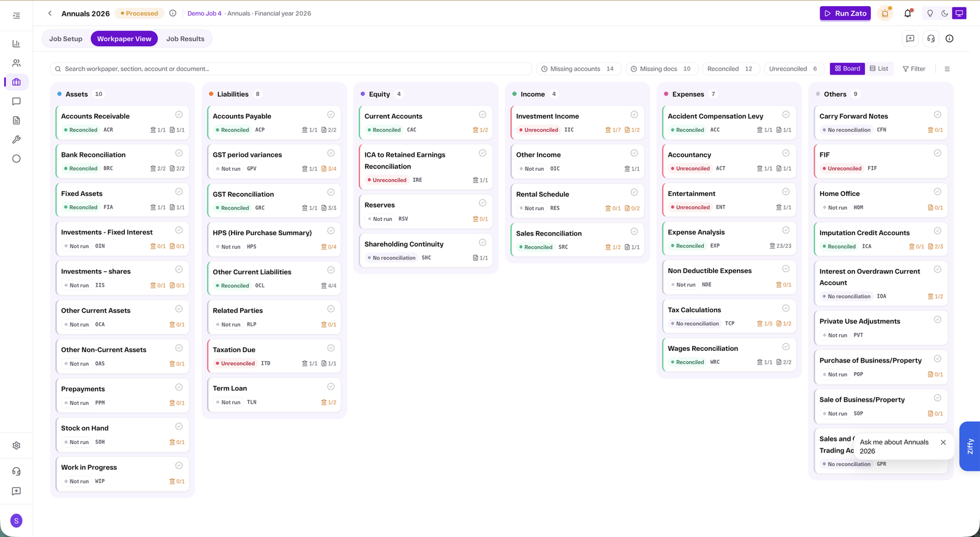980x537 pixels.
Task: Mark Investment Income card complete
Action: click(635, 115)
